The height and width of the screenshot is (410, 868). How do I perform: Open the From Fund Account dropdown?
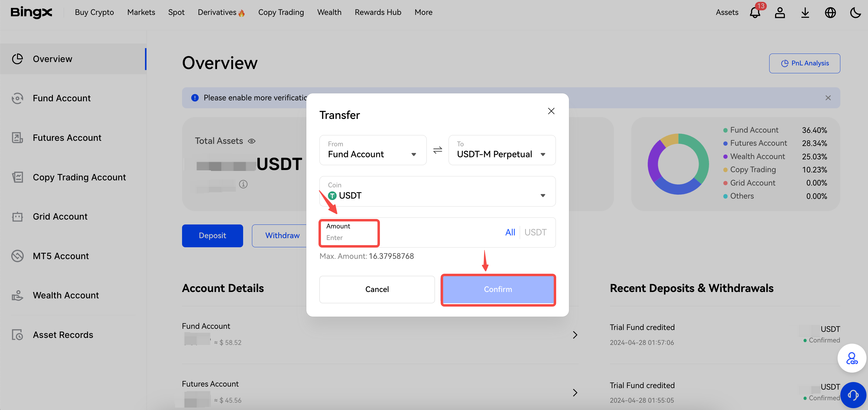click(373, 150)
